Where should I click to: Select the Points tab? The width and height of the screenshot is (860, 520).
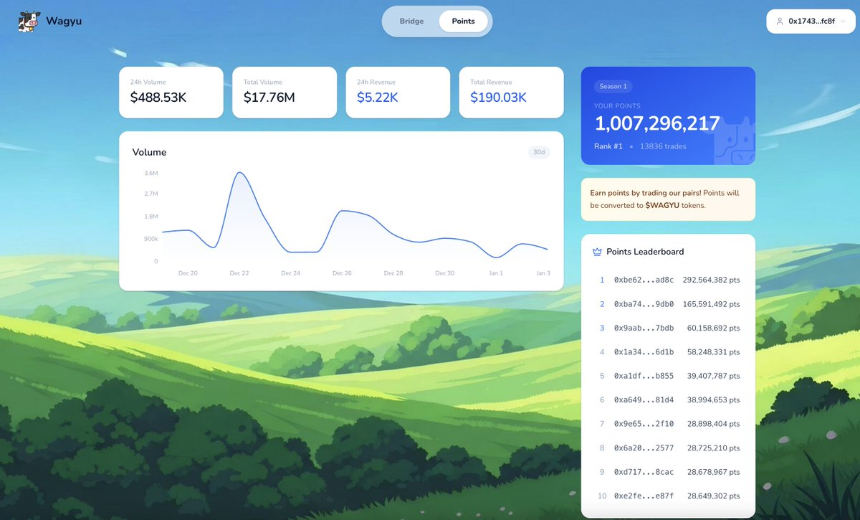(463, 21)
